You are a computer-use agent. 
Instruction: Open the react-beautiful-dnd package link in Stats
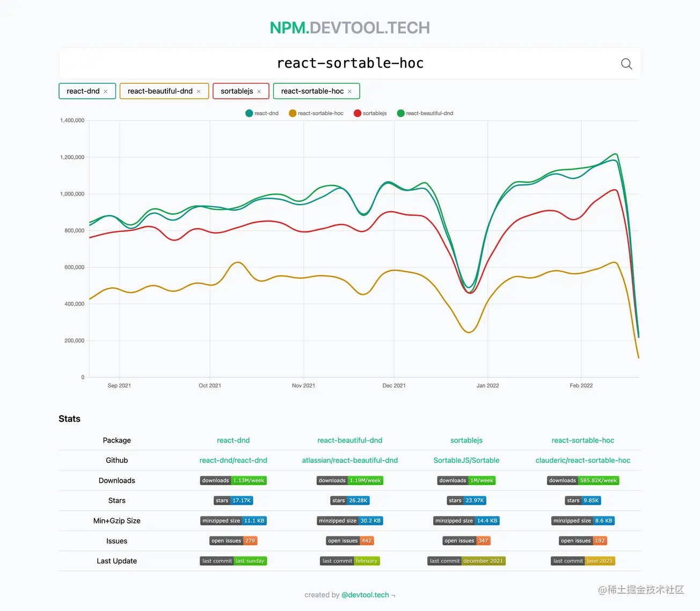(x=350, y=440)
